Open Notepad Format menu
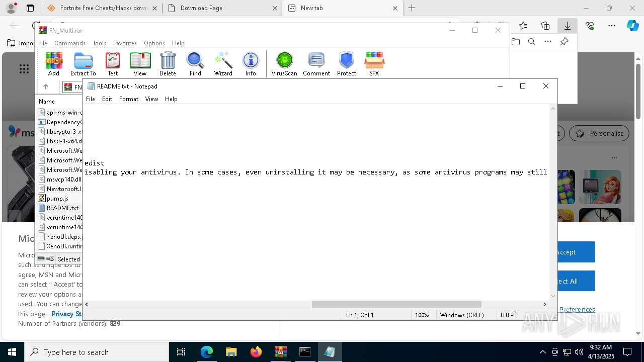Viewport: 644px width, 362px height. pos(129,99)
